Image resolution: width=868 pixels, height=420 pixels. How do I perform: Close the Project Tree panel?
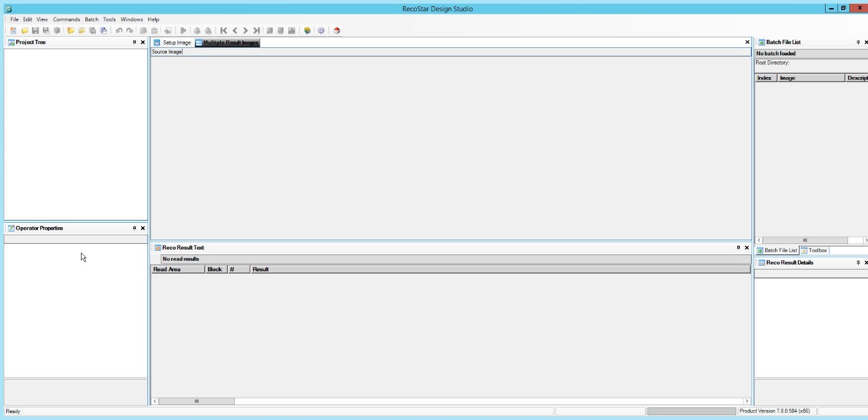pos(143,42)
